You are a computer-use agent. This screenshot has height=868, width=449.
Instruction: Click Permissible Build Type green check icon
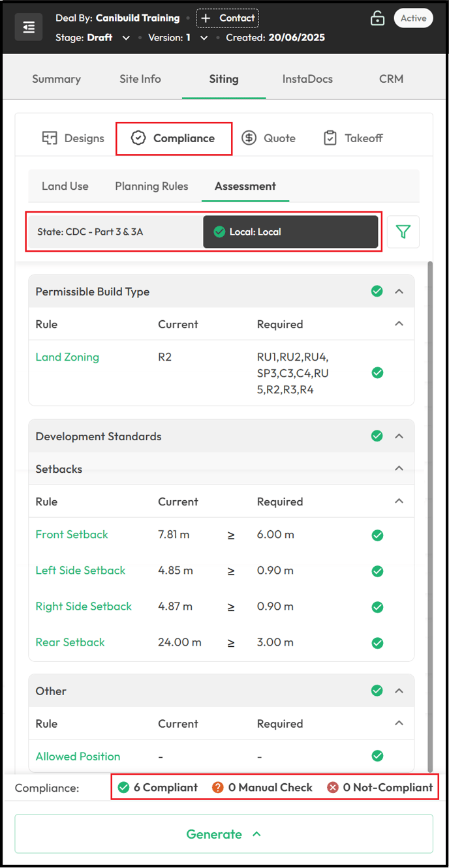point(377,292)
